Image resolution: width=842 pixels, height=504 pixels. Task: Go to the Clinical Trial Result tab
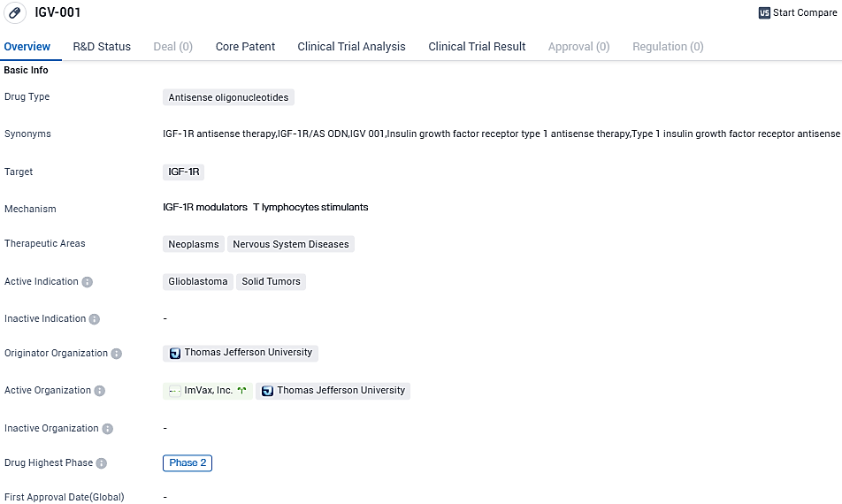click(x=477, y=47)
